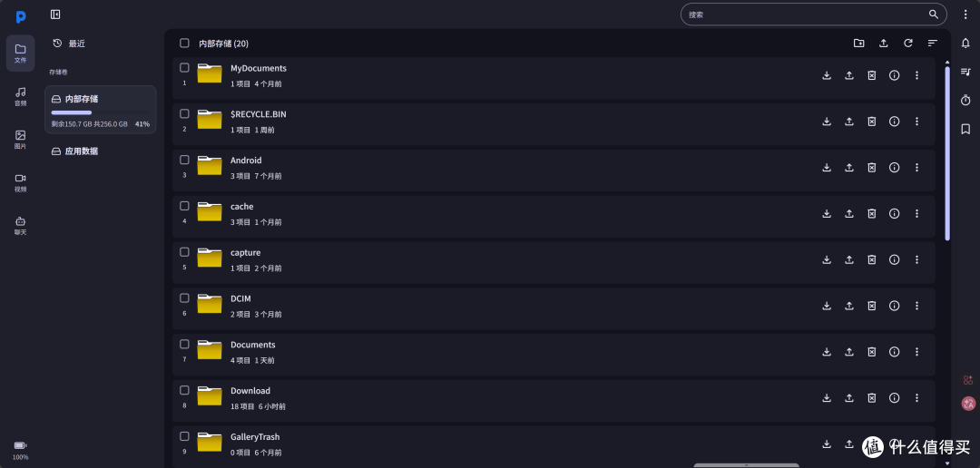Open the Audio section in left sidebar
The image size is (980, 468).
point(21,96)
